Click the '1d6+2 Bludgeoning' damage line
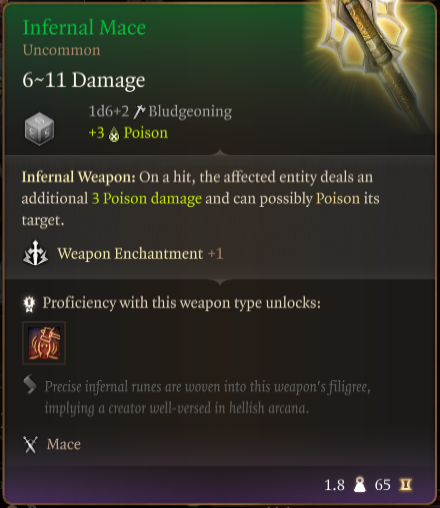The image size is (440, 508). click(x=160, y=112)
